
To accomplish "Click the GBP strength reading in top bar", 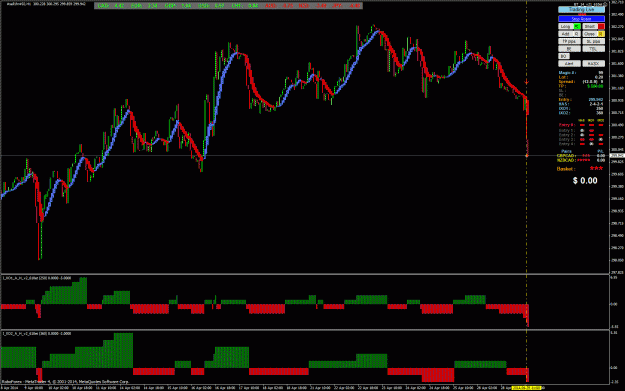I will 178,6.
